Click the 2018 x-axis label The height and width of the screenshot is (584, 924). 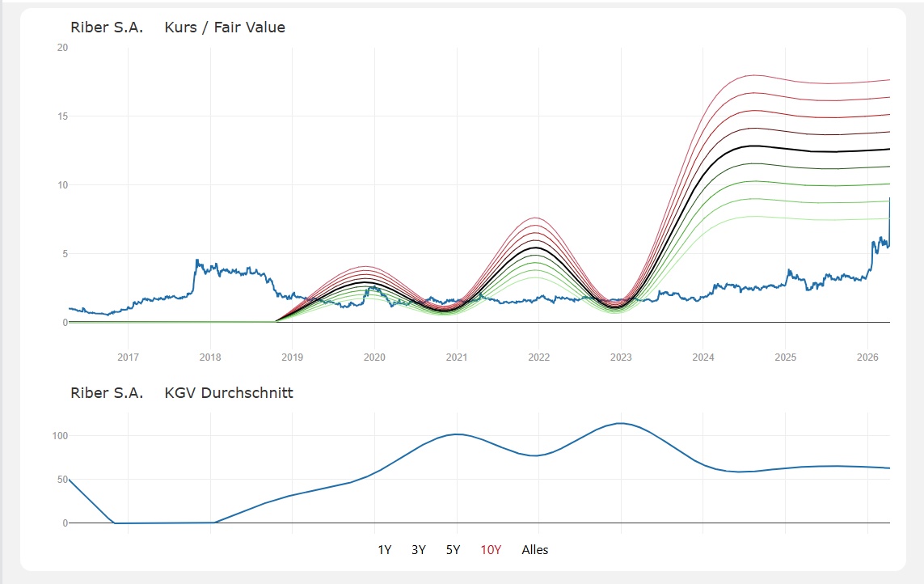pos(210,357)
